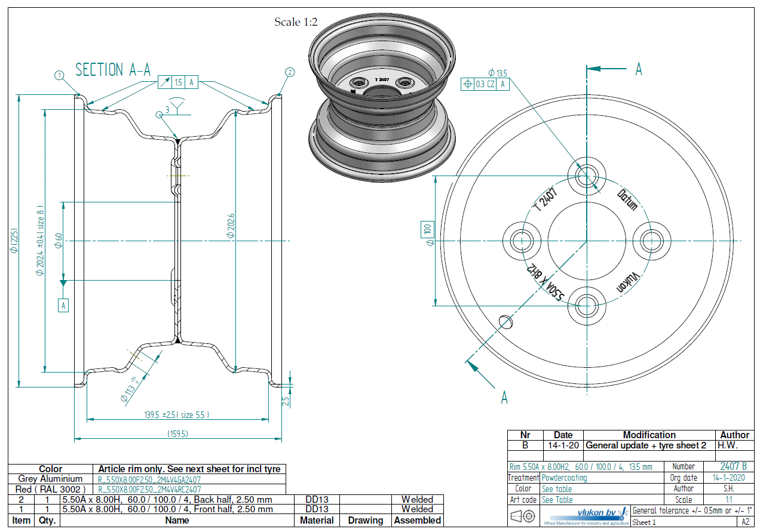The height and width of the screenshot is (532, 760).
Task: Open Red RAL 3002 article code
Action: (x=149, y=489)
